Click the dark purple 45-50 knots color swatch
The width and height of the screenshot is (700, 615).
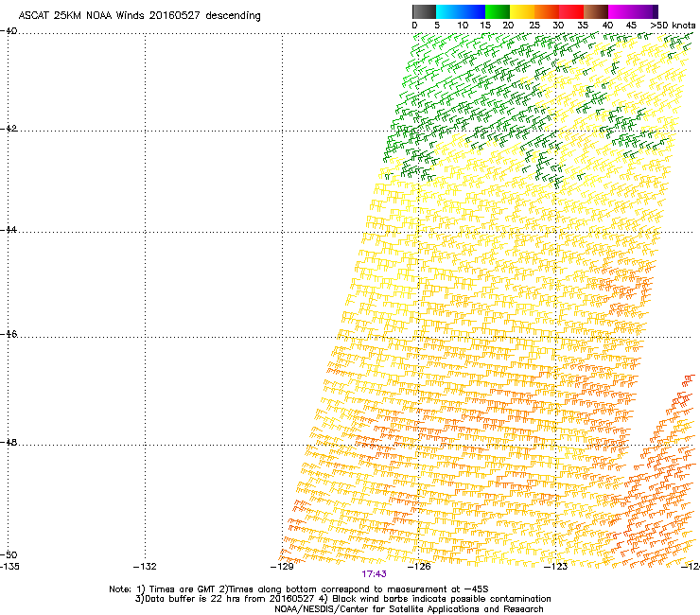pyautogui.click(x=645, y=11)
